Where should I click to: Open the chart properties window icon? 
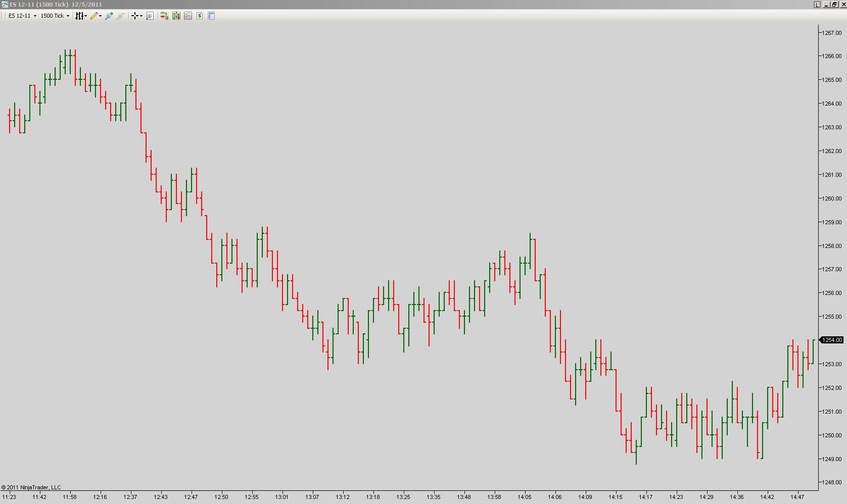(211, 16)
